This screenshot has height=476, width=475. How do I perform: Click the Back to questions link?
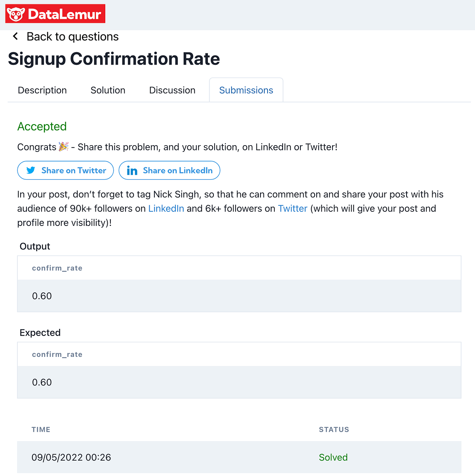click(x=72, y=36)
